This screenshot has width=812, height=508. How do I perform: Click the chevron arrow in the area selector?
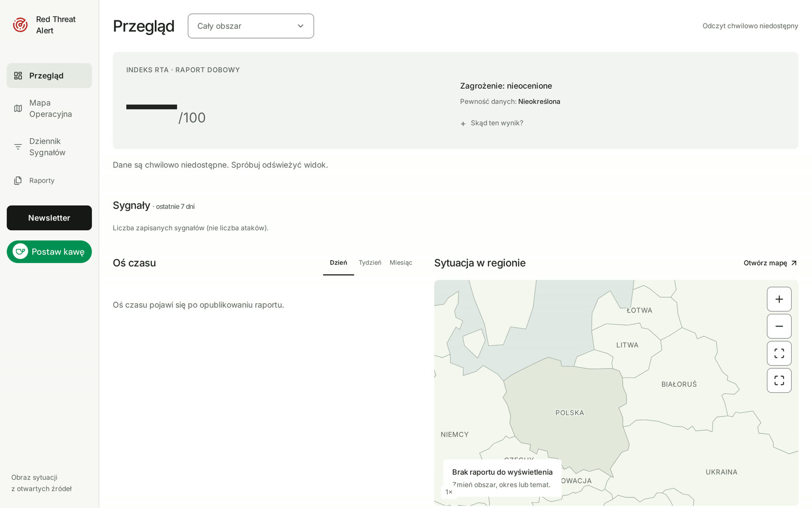(300, 26)
